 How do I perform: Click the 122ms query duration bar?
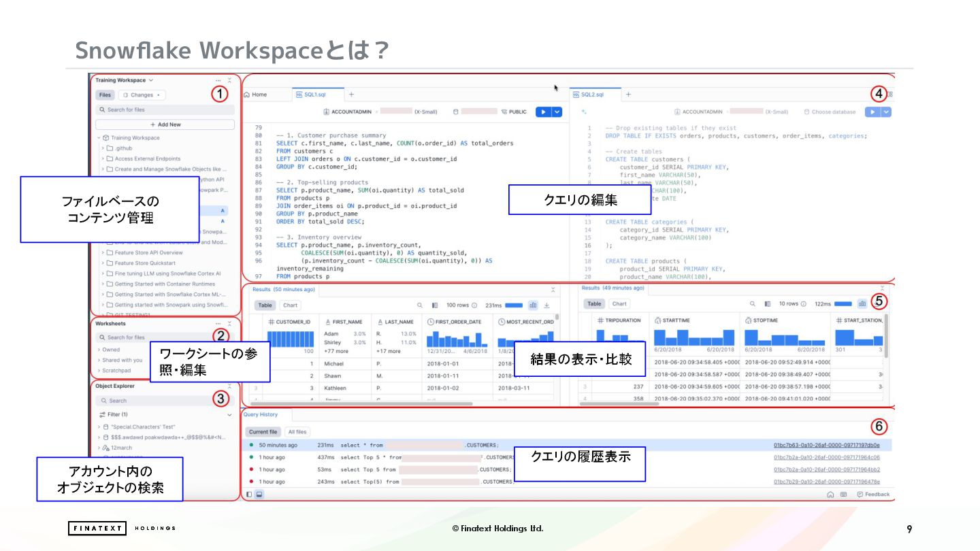click(x=843, y=304)
